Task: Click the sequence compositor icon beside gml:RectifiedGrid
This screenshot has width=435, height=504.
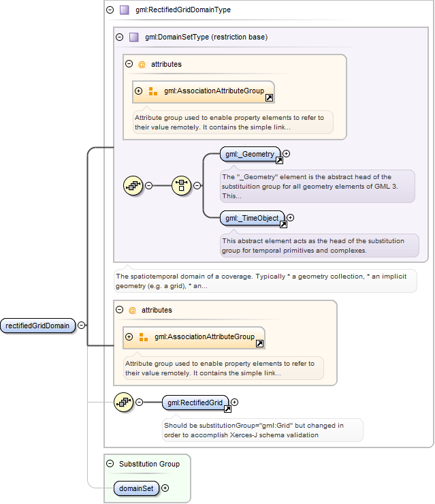Action: 123,402
